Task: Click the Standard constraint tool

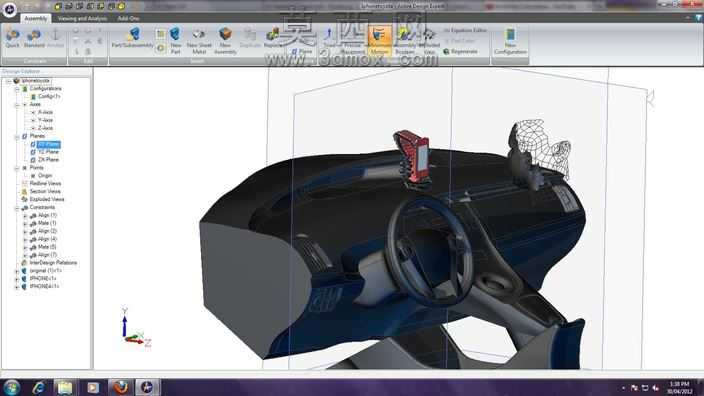Action: click(34, 39)
